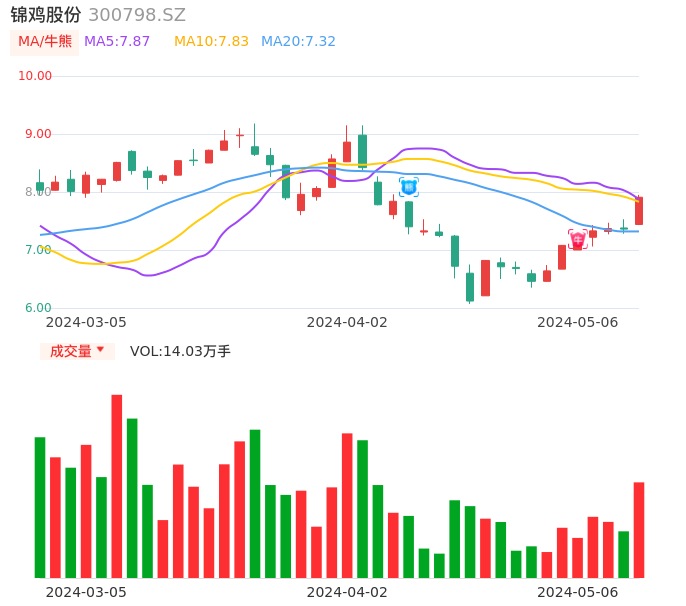Screen dimensions: 686x606
Task: Select the tallest red volume bar
Action: (117, 485)
